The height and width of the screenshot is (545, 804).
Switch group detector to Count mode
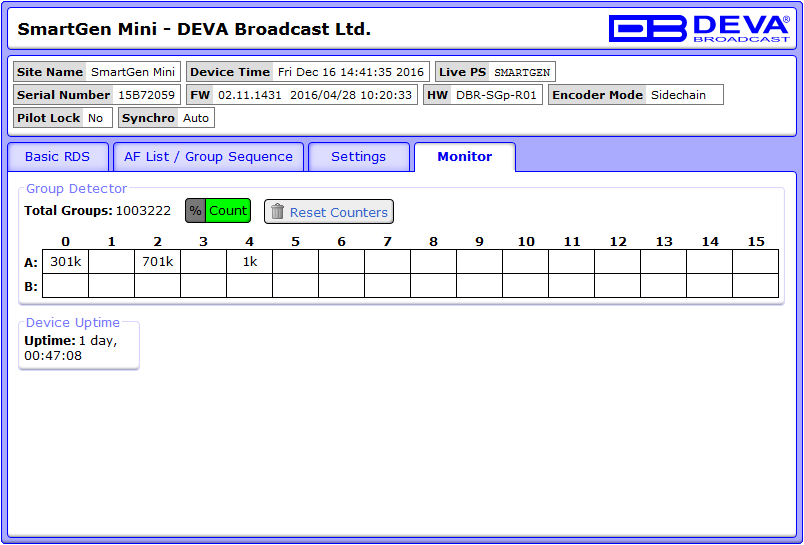(228, 211)
